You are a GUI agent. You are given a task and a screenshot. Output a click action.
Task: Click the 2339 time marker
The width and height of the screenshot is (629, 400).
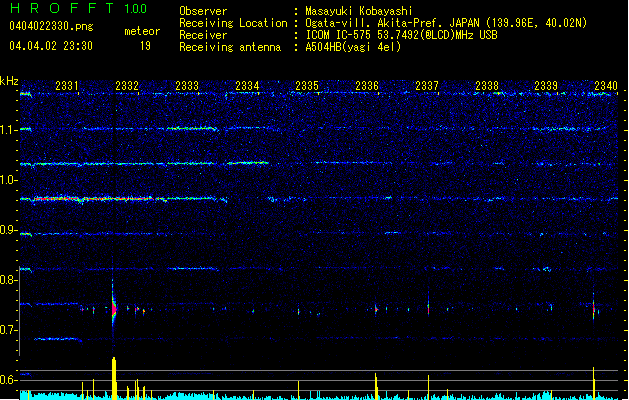(546, 86)
